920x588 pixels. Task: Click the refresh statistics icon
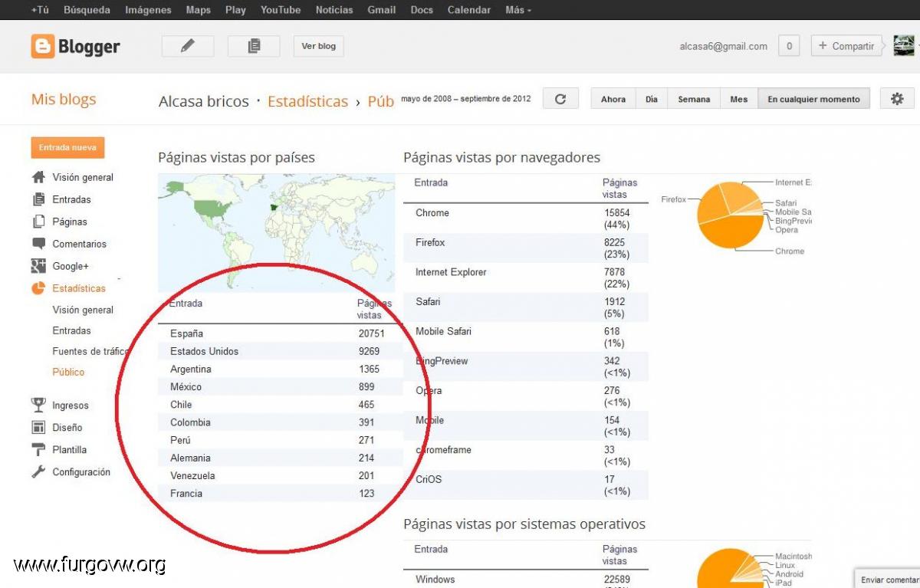coord(560,99)
